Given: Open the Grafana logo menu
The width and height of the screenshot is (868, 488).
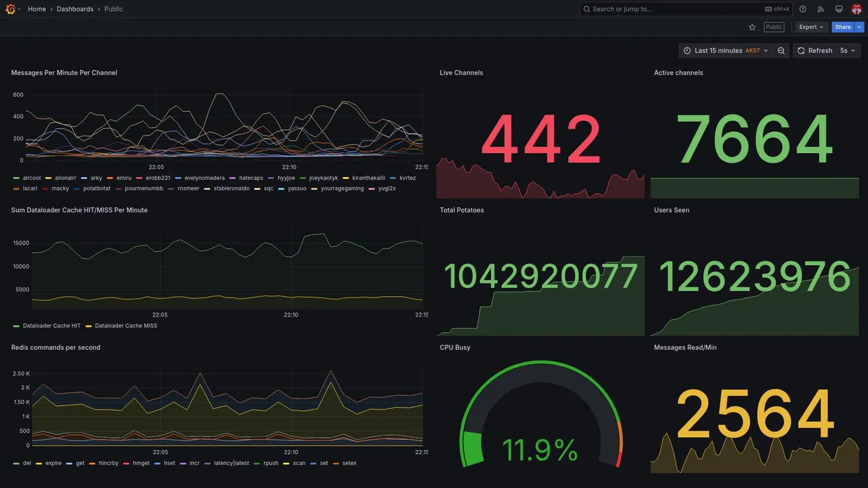Looking at the screenshot, I should coord(11,9).
